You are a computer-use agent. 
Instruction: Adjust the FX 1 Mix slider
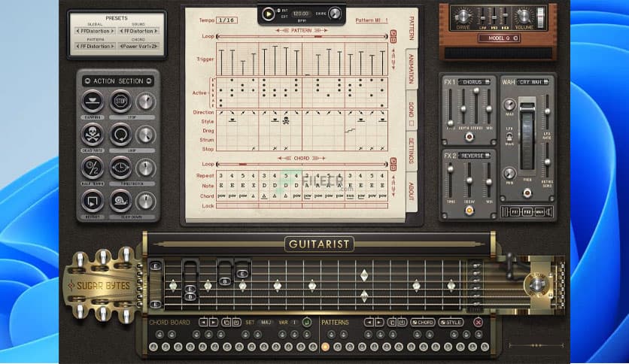pyautogui.click(x=489, y=108)
